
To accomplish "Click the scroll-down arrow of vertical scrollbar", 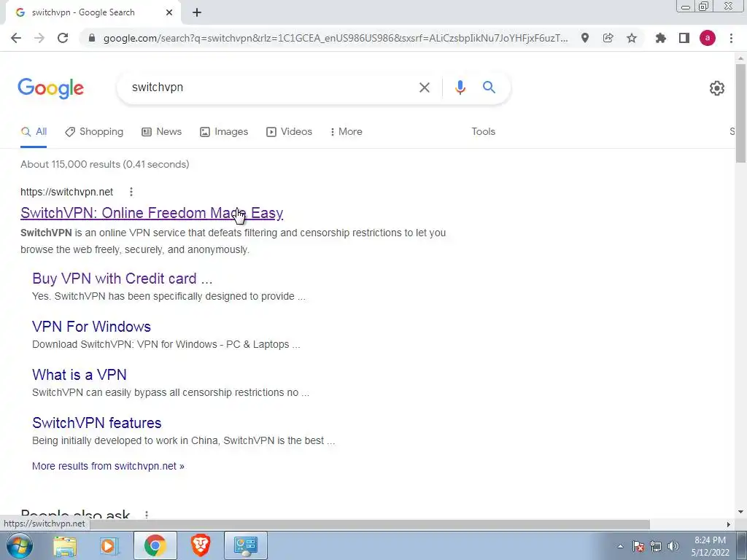I will click(x=740, y=512).
